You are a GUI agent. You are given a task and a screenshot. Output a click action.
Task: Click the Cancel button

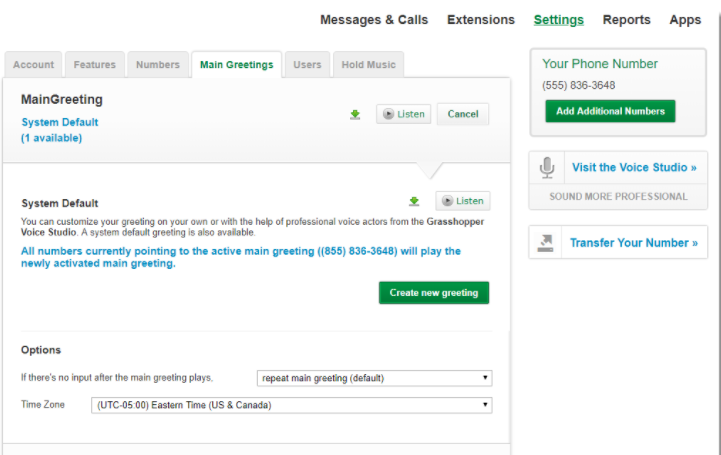[463, 114]
